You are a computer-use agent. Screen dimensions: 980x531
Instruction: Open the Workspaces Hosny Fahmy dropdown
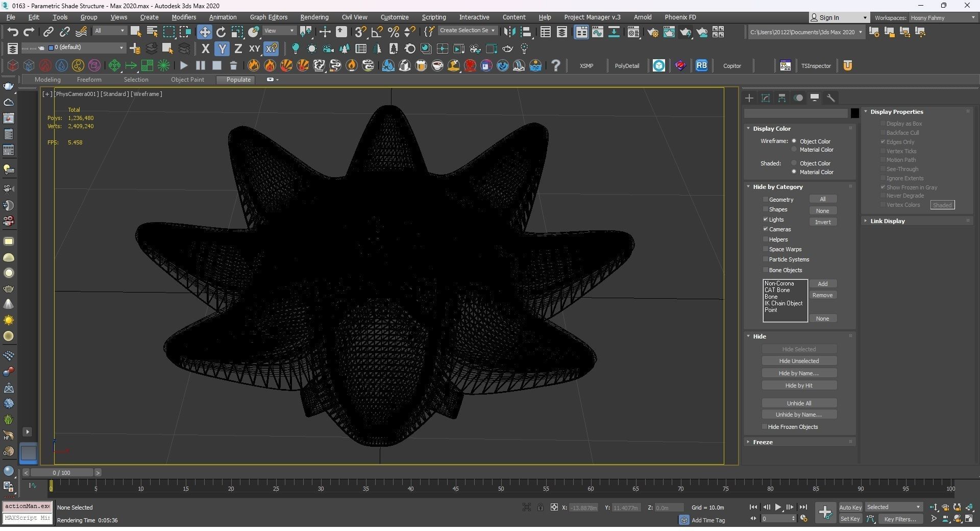point(943,17)
